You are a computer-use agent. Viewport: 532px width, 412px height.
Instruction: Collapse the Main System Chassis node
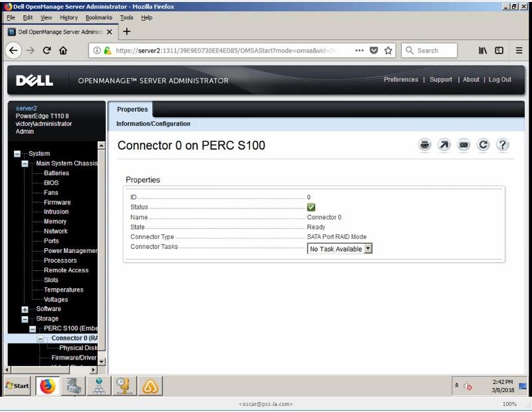25,164
